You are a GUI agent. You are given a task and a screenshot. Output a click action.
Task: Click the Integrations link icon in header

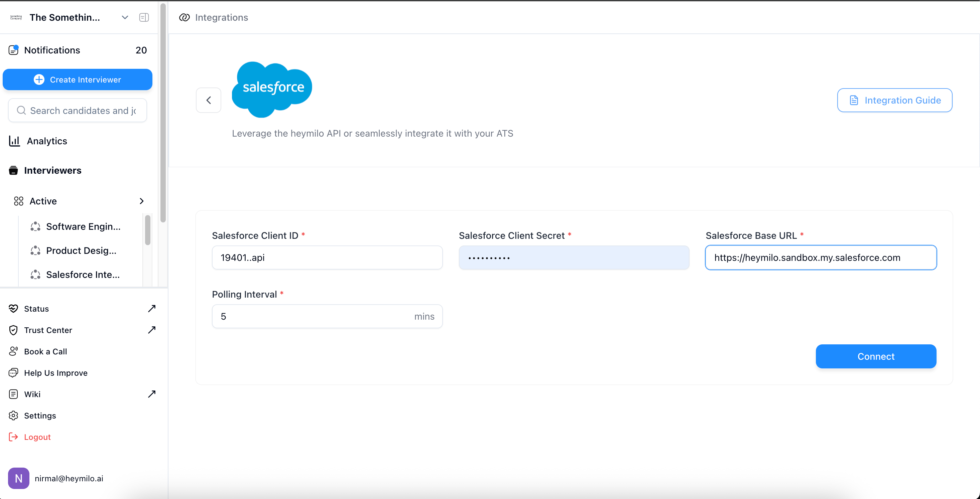[x=185, y=17]
